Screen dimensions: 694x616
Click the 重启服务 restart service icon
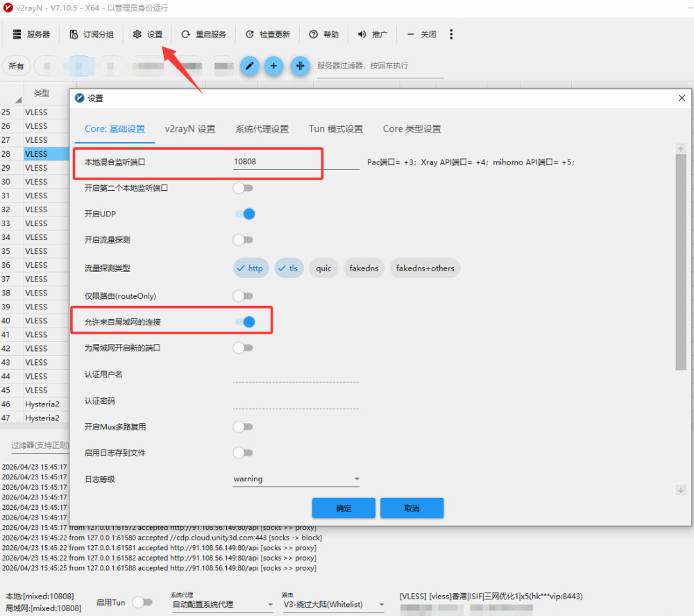pos(185,34)
